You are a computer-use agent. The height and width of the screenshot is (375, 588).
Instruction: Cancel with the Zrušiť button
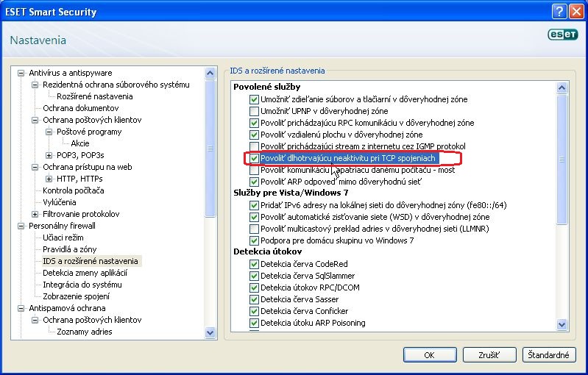[x=489, y=355]
